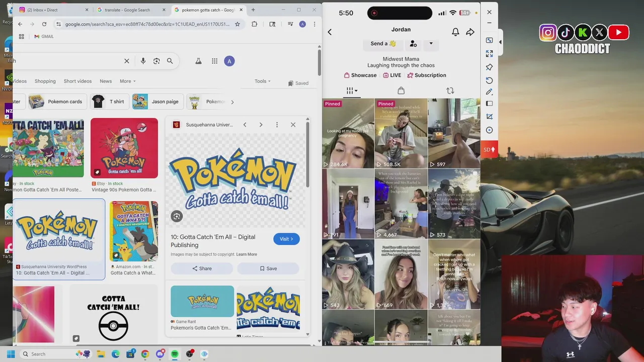Viewport: 644px width, 362px height.
Task: Select the News search filter
Action: [106, 81]
